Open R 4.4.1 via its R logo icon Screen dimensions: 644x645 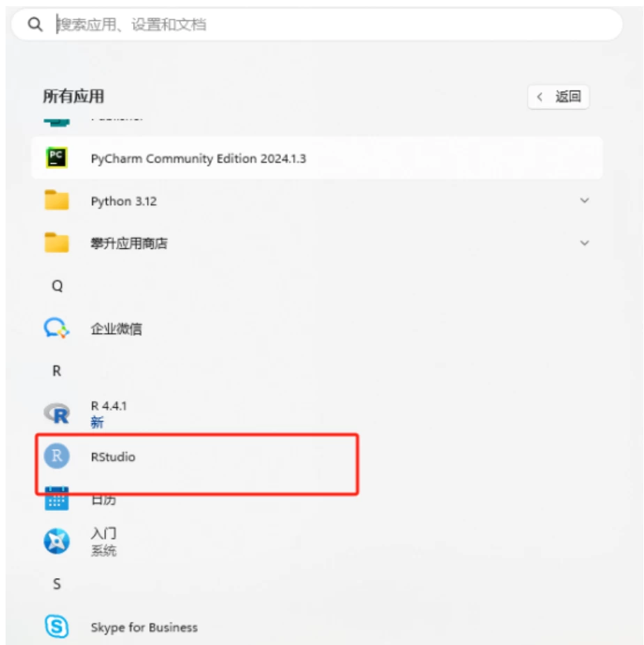[x=56, y=413]
